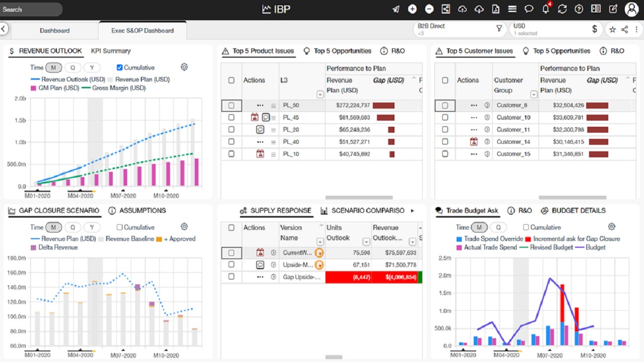
Task: Open the ellipsis actions for PL_50
Action: point(260,105)
